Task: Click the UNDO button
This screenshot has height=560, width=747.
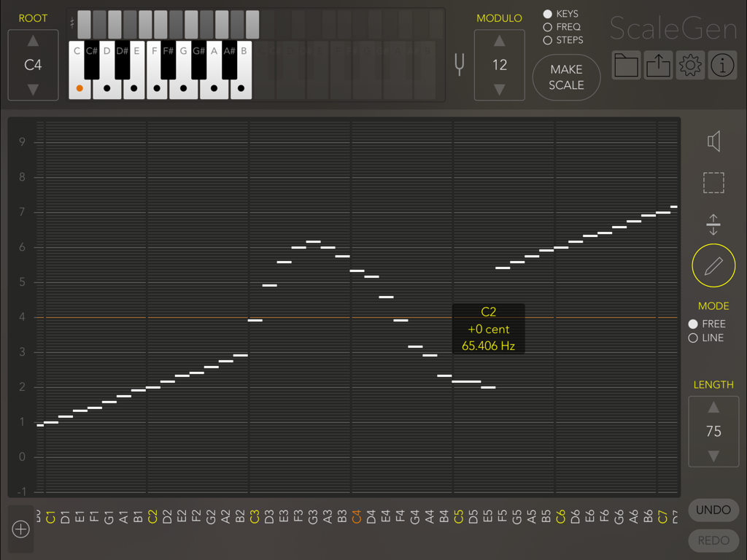Action: point(713,510)
